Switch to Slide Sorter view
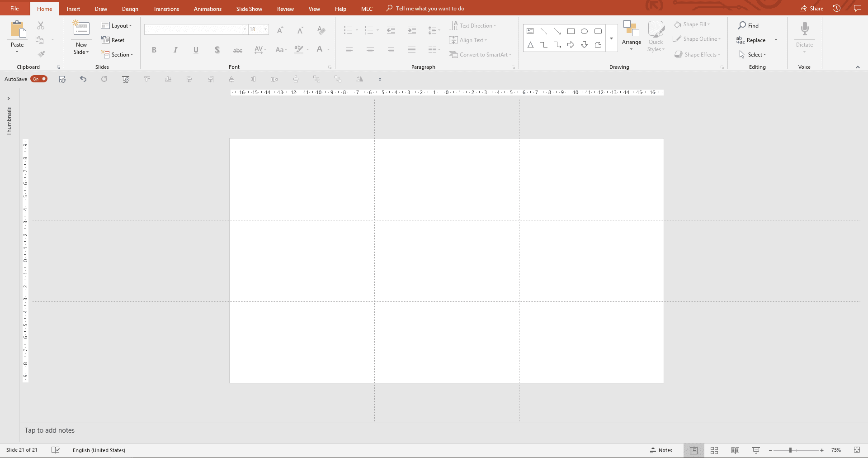Image resolution: width=868 pixels, height=458 pixels. [714, 450]
